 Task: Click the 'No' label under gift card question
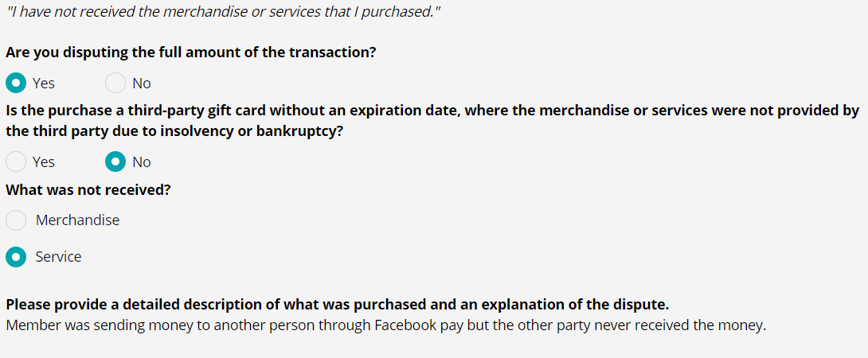pos(141,162)
